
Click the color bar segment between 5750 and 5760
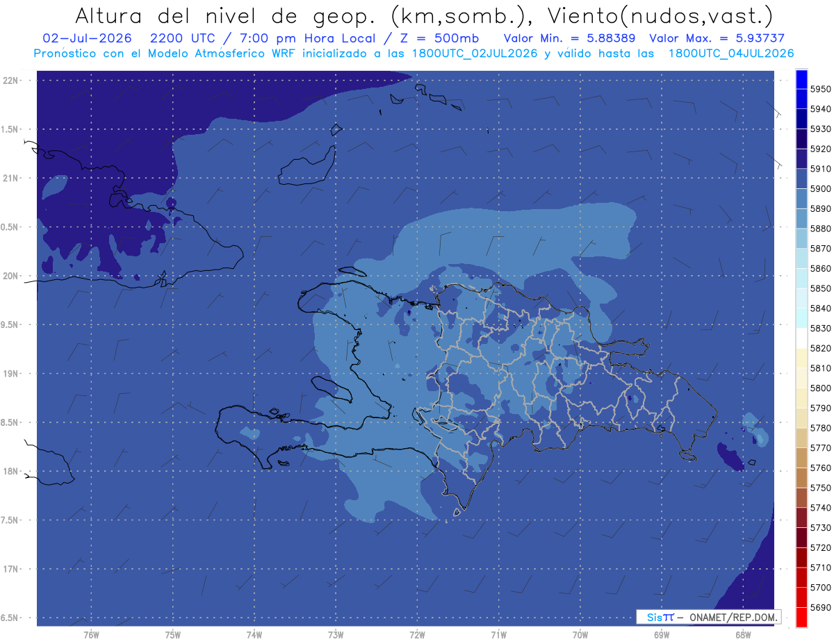tap(801, 477)
